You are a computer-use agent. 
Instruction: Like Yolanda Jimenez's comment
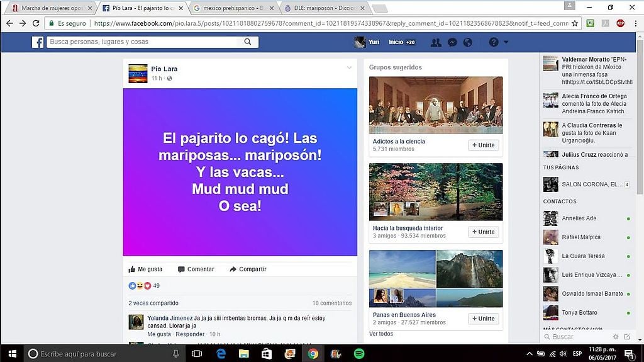tap(159, 334)
